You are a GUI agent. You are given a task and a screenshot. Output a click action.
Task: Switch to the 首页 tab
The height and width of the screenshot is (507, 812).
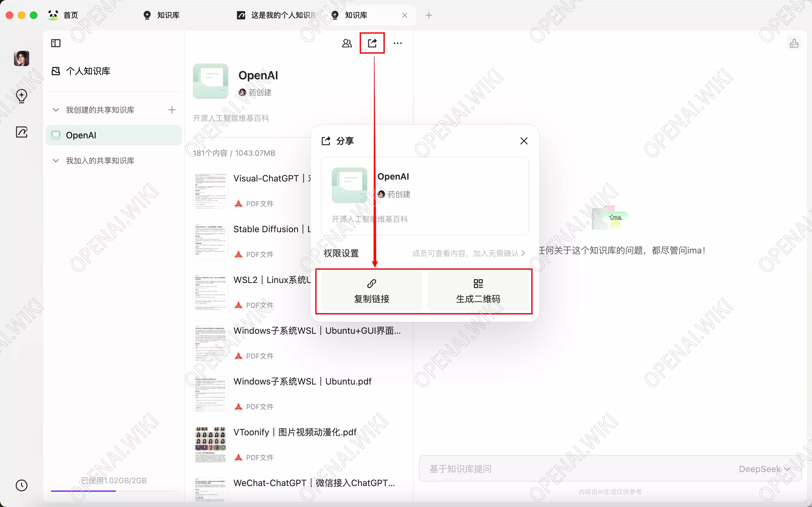(x=63, y=15)
